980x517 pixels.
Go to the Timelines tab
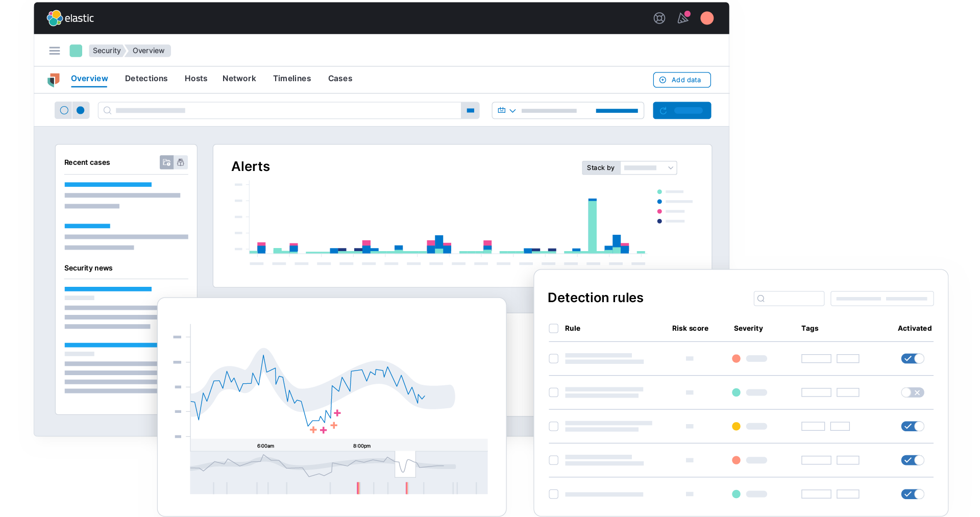point(292,79)
